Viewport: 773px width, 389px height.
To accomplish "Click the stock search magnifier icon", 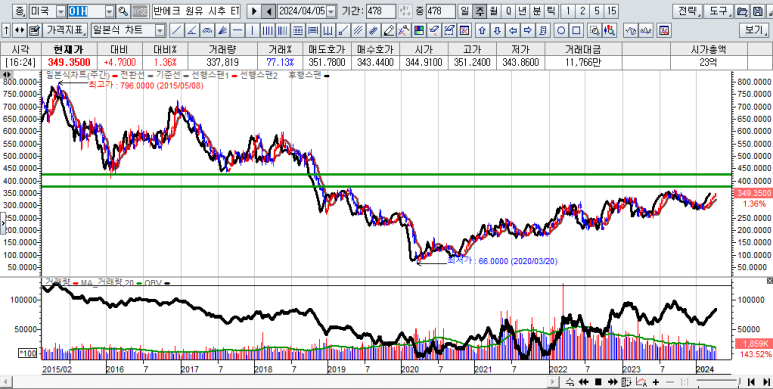I will point(123,11).
